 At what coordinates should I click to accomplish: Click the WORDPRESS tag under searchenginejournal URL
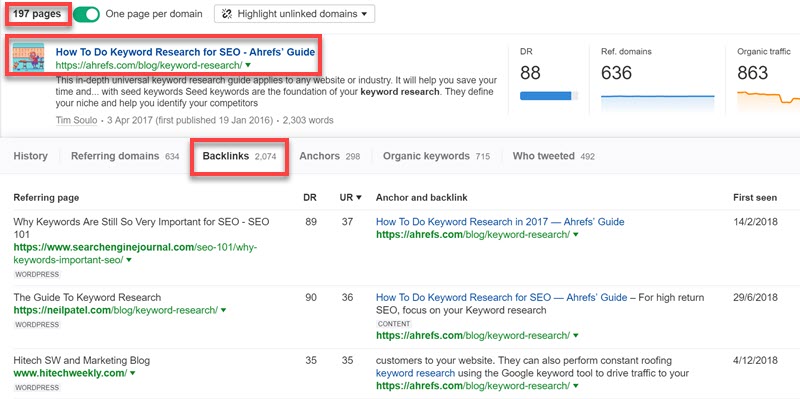coord(37,275)
